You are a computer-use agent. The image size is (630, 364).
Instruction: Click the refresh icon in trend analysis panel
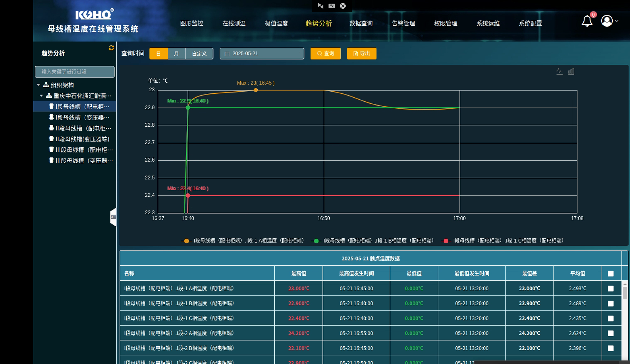click(111, 48)
